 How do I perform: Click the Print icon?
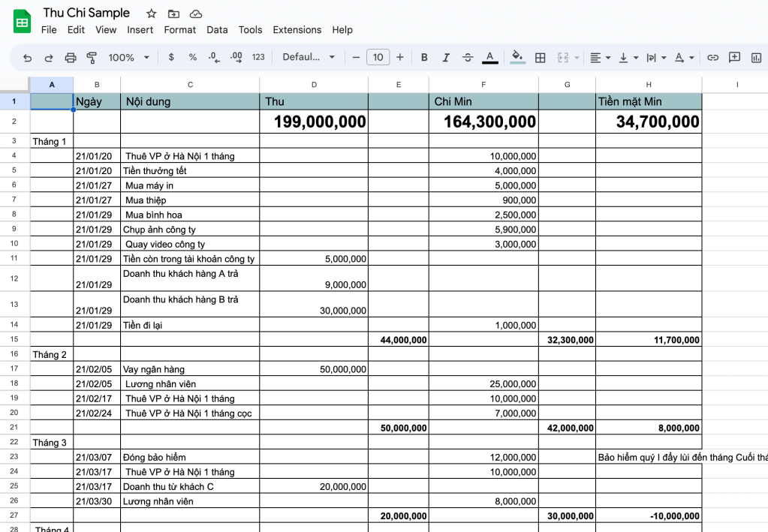click(x=71, y=57)
